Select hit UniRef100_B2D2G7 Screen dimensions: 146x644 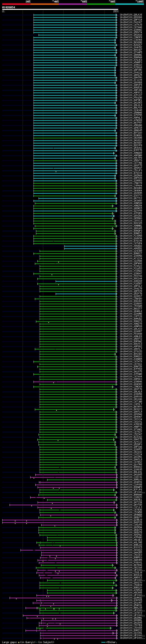[131, 45]
